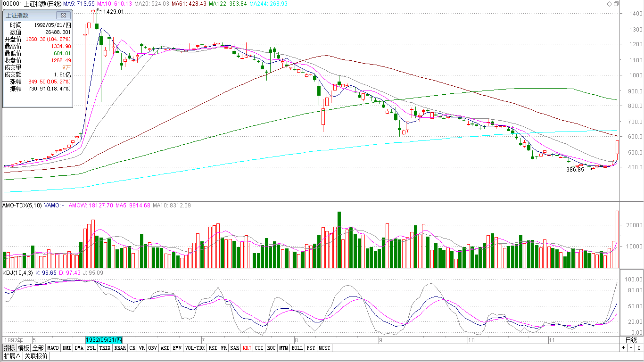
Task: Click the MA122: 363.84 label
Action: 228,4
